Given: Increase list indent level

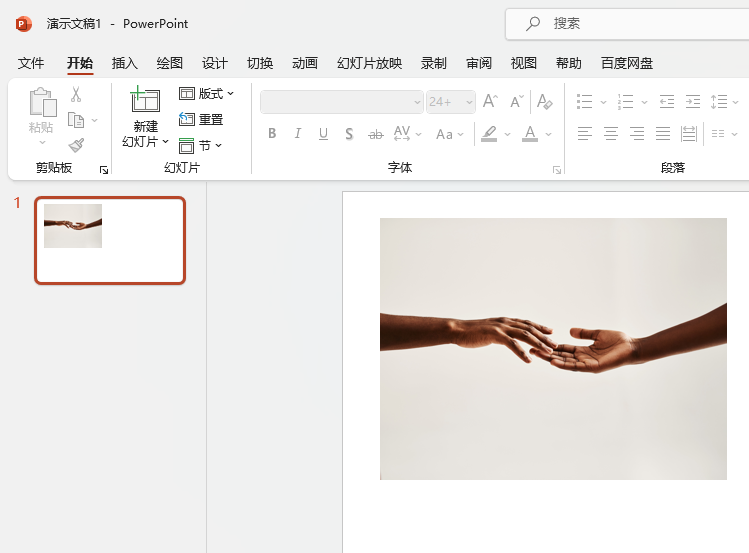Looking at the screenshot, I should pyautogui.click(x=693, y=102).
